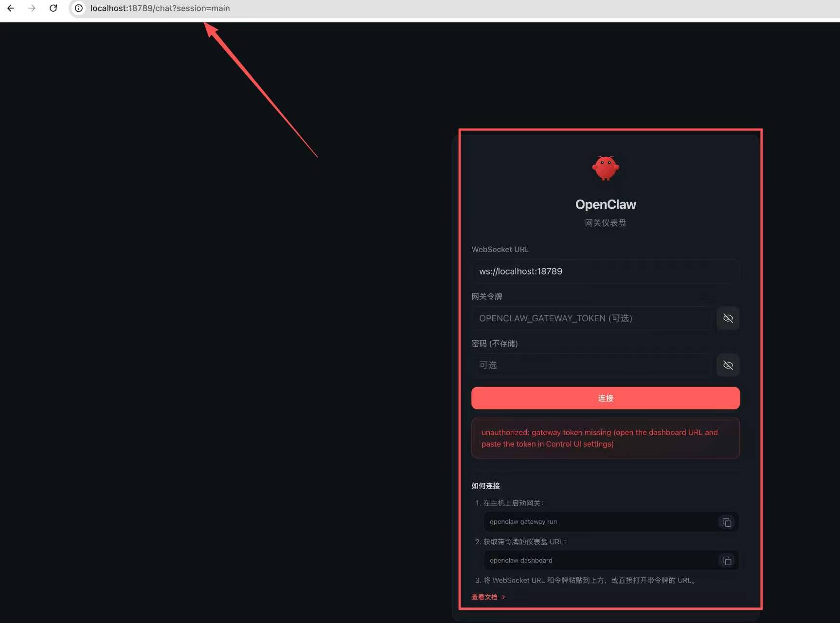Select the localhost:18789 address bar URL
Image resolution: width=840 pixels, height=623 pixels.
pyautogui.click(x=160, y=8)
